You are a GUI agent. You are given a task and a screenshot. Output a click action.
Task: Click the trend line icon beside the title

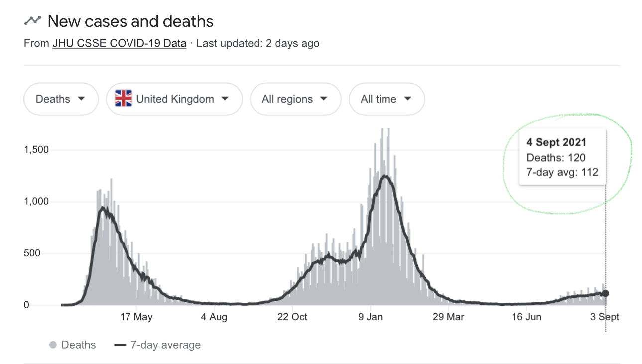33,21
